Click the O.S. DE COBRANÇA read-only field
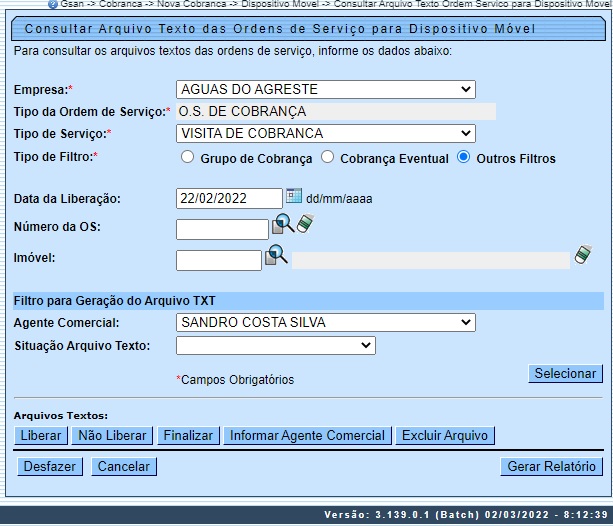 336,111
